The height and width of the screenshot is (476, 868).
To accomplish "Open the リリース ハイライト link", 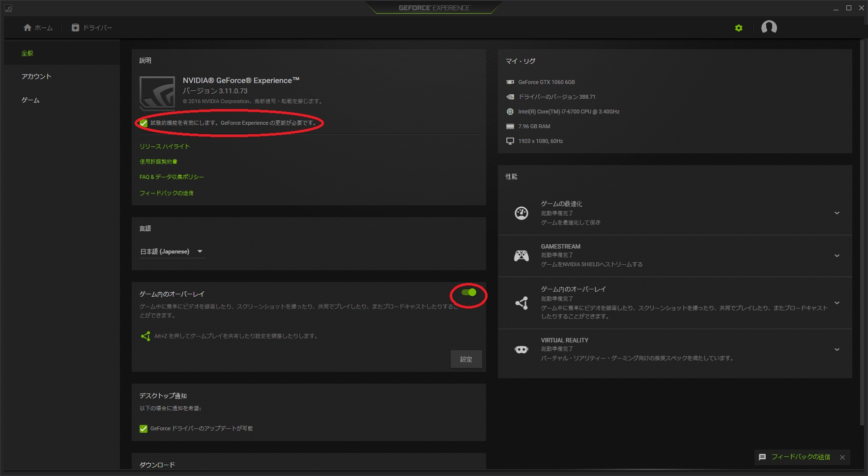I will (165, 147).
